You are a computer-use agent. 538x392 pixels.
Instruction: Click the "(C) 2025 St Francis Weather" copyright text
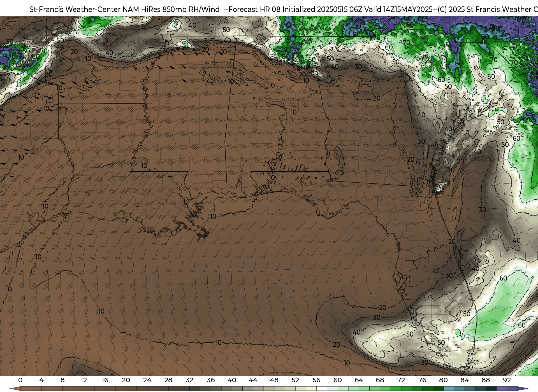pos(484,10)
